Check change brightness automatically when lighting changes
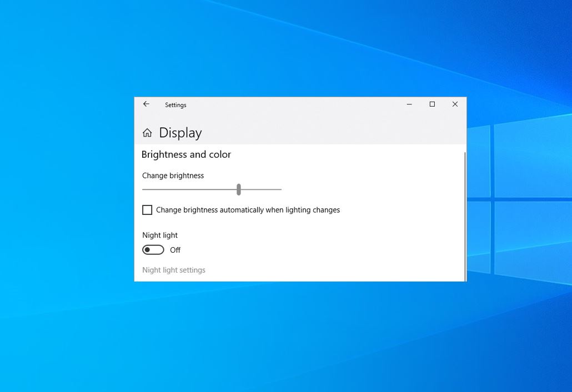The width and height of the screenshot is (572, 392). click(147, 209)
